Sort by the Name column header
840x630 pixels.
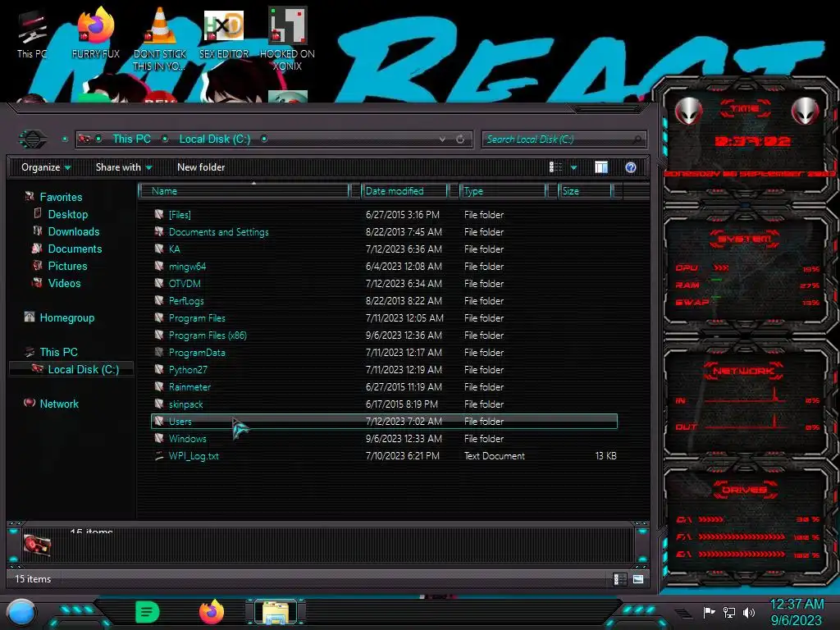click(244, 190)
